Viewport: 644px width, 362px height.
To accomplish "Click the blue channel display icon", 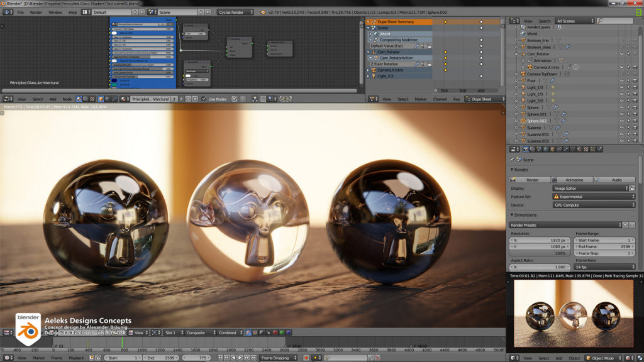I will 288,332.
